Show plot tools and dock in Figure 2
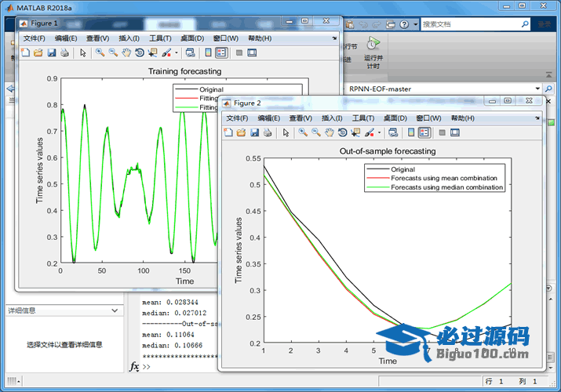This screenshot has height=392, width=561. click(x=455, y=132)
